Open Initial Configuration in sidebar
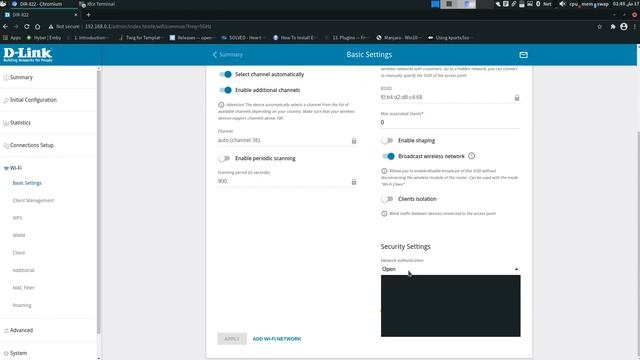 33,100
